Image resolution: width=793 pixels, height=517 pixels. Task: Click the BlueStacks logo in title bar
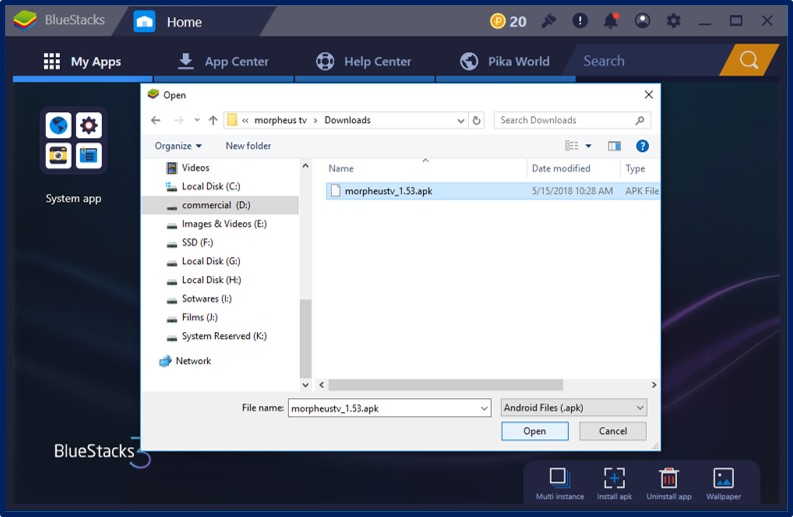click(25, 20)
